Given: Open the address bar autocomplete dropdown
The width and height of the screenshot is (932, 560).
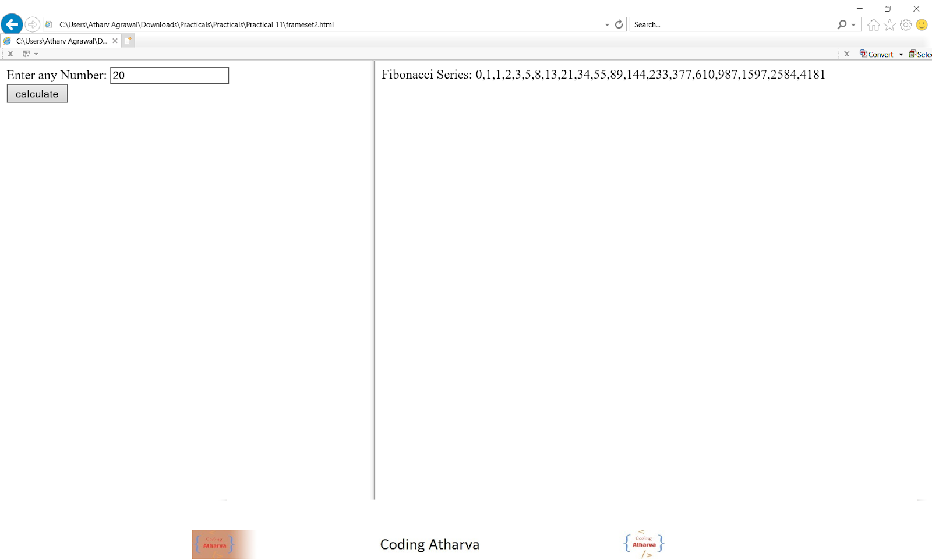Looking at the screenshot, I should pos(606,24).
